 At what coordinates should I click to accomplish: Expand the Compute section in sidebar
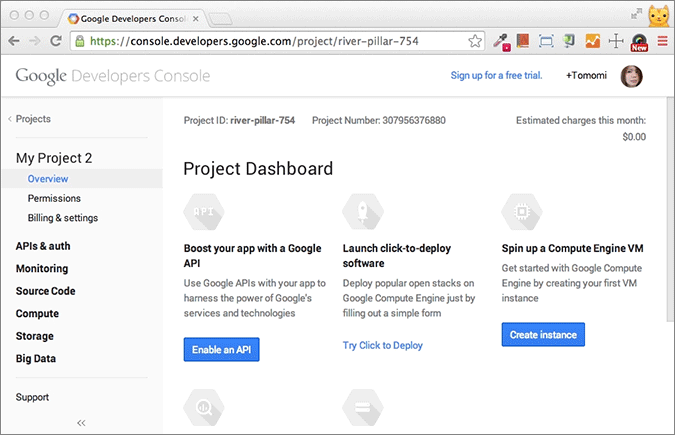pos(37,313)
